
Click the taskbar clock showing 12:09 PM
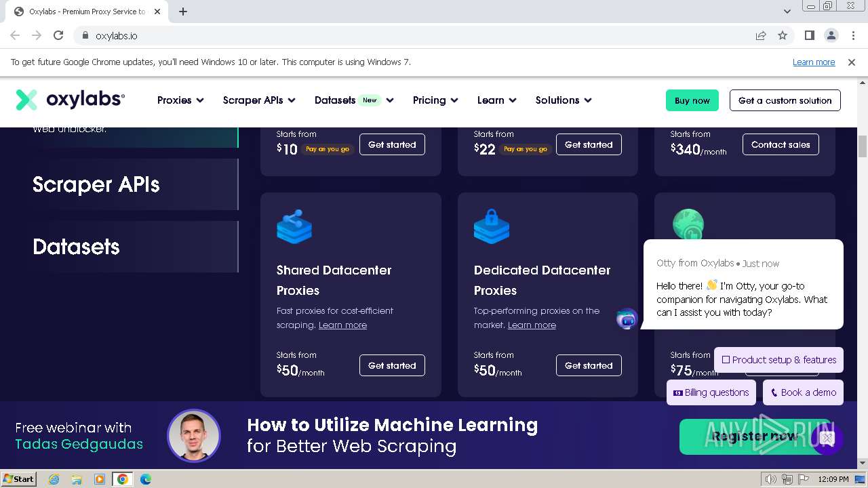pyautogui.click(x=833, y=479)
